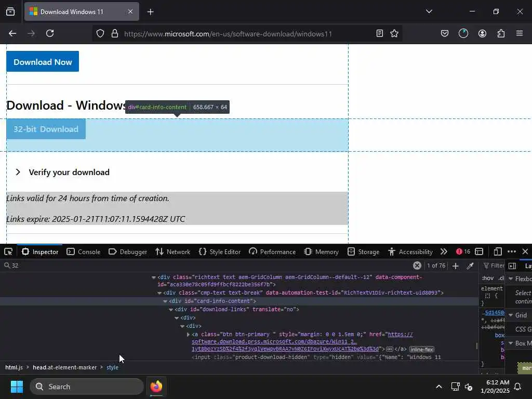532x399 pixels.
Task: Open the Windows Start menu
Action: point(17,387)
